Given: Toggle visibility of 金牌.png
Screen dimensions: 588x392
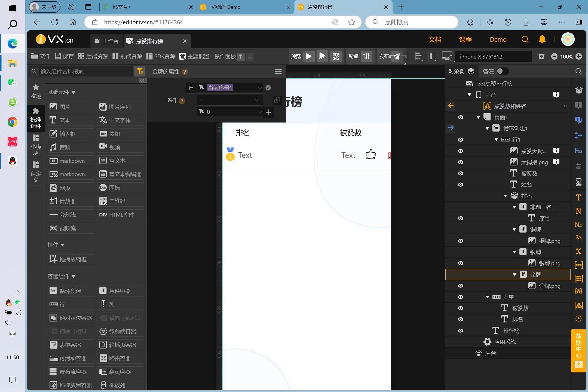Looking at the screenshot, I should pyautogui.click(x=460, y=286).
